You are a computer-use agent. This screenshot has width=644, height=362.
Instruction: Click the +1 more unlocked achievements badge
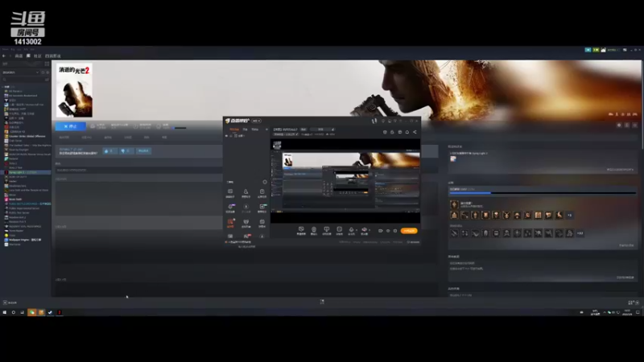pyautogui.click(x=570, y=215)
